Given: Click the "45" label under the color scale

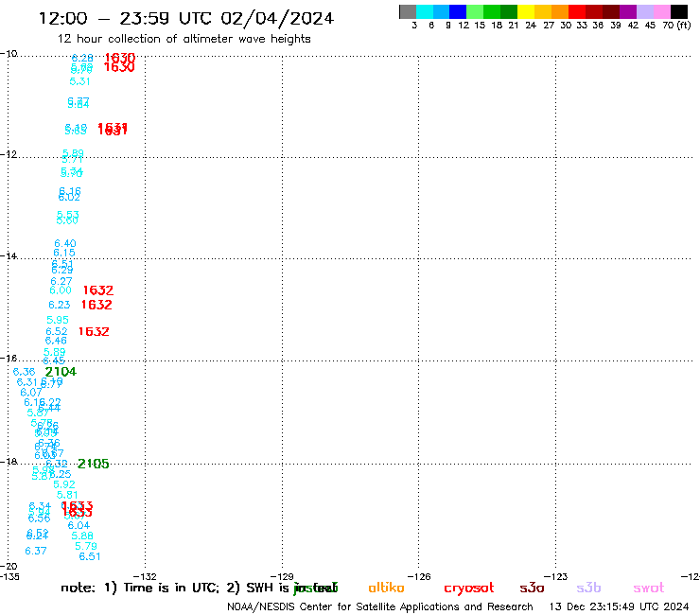Looking at the screenshot, I should [650, 26].
